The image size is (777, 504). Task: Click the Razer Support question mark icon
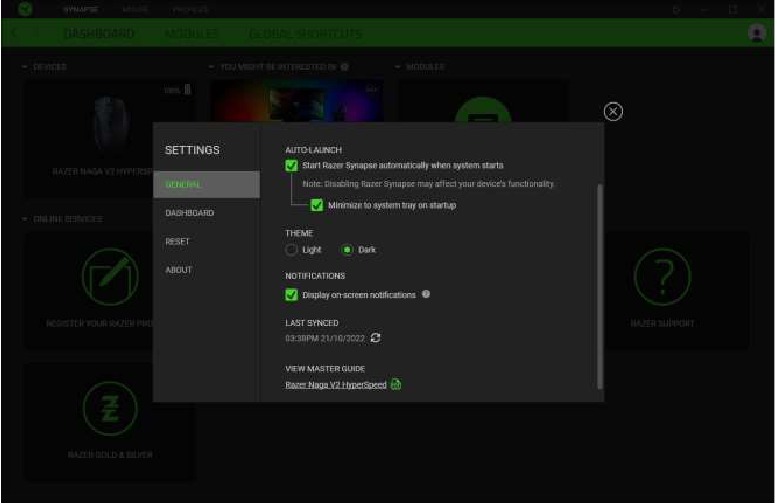coord(662,277)
